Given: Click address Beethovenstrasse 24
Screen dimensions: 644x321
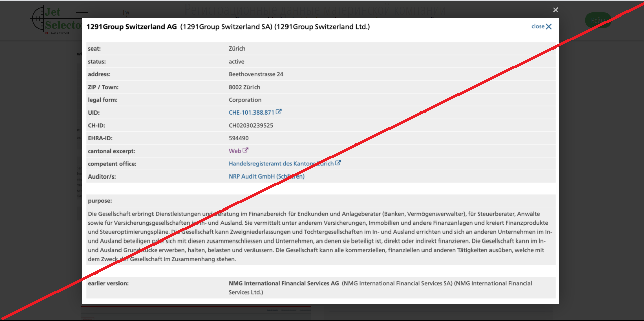Looking at the screenshot, I should (x=256, y=74).
